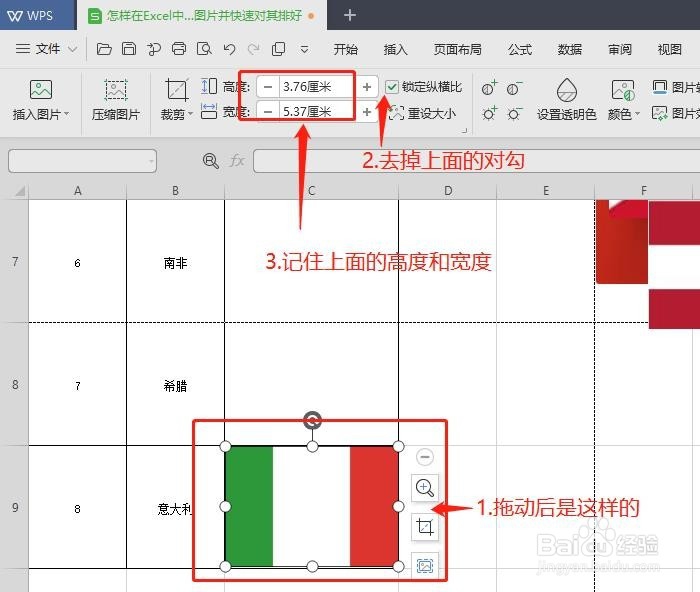
Task: Click the 设置透明色 tool
Action: [567, 100]
